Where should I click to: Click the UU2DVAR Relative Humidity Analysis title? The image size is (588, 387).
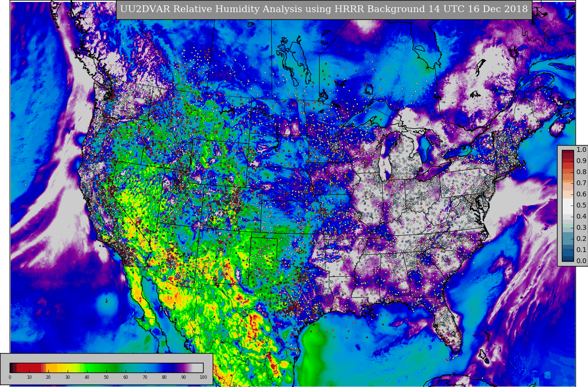[x=324, y=9]
